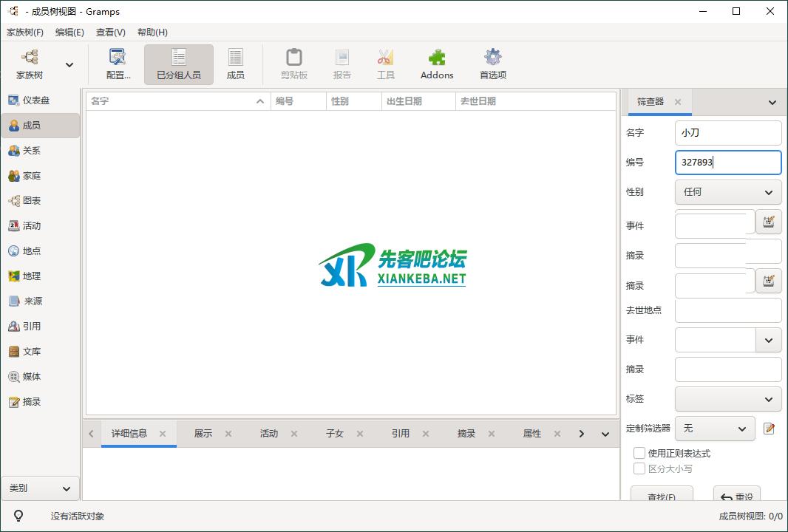Expand the 性别 dropdown showing 任何
This screenshot has height=532, width=788.
[727, 192]
